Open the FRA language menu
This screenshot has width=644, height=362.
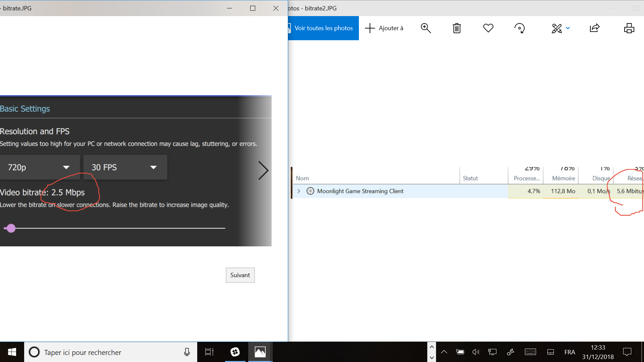[570, 352]
